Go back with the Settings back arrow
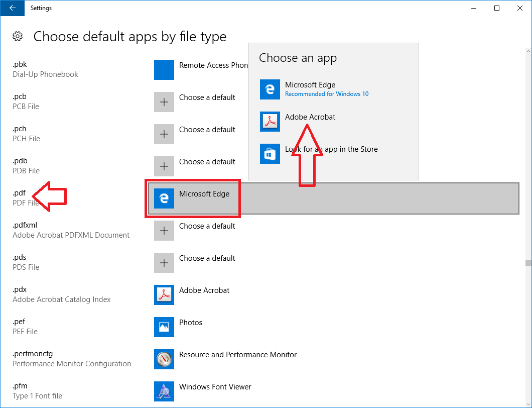 coord(13,8)
